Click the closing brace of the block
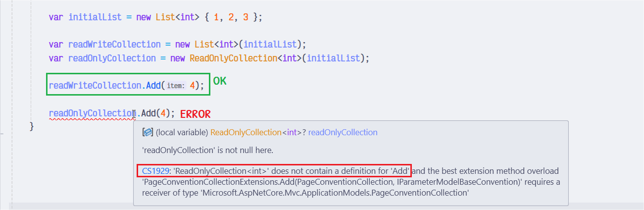 (32, 127)
